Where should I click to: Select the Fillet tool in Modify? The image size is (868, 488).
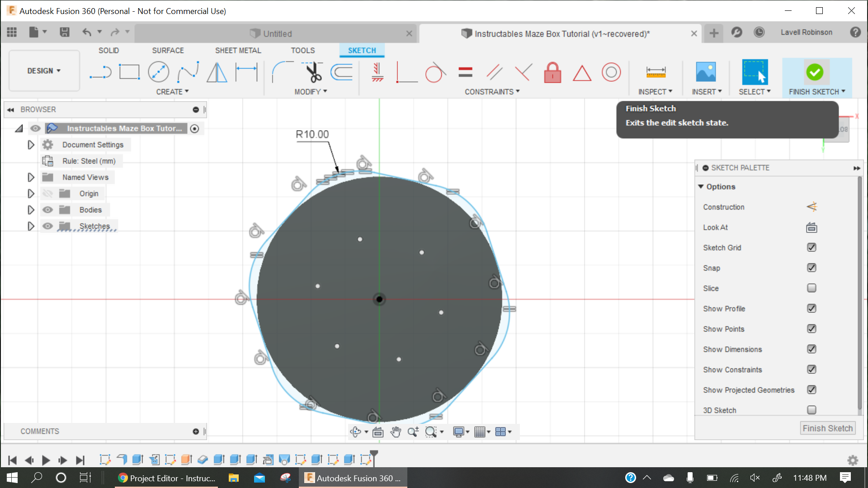click(282, 72)
